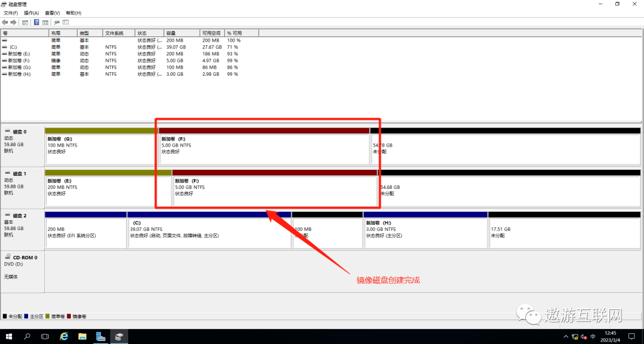Image resolution: width=644 pixels, height=344 pixels.
Task: Open File Explorer from the taskbar
Action: tap(82, 337)
